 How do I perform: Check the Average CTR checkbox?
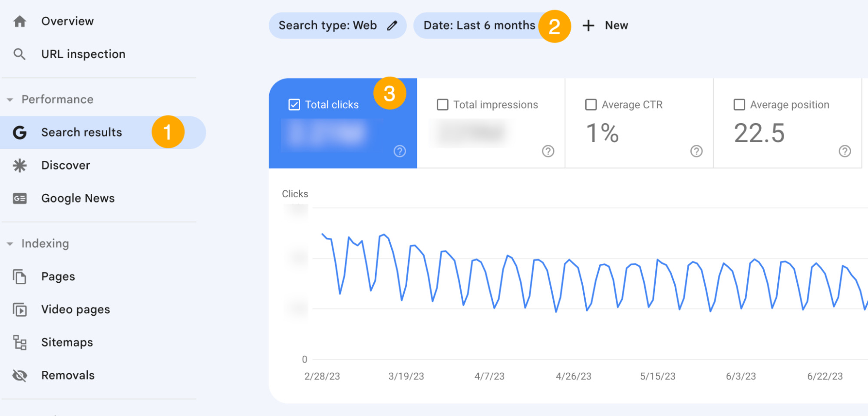tap(590, 104)
